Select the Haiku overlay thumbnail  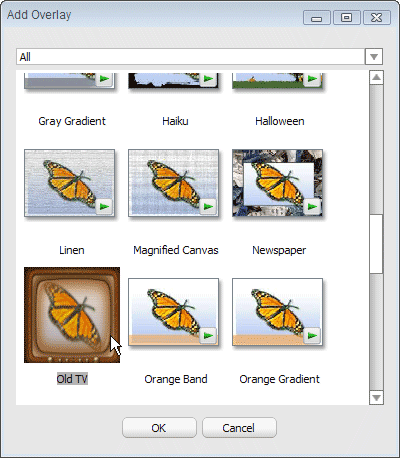[174, 81]
